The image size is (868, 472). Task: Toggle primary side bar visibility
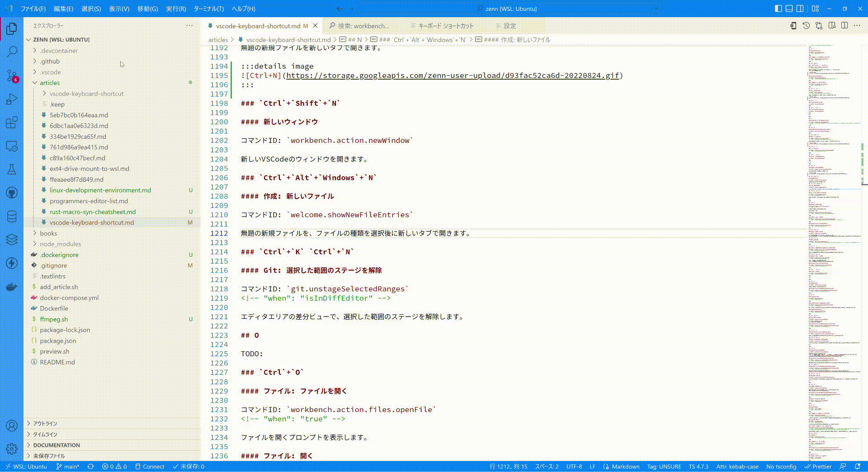[778, 9]
